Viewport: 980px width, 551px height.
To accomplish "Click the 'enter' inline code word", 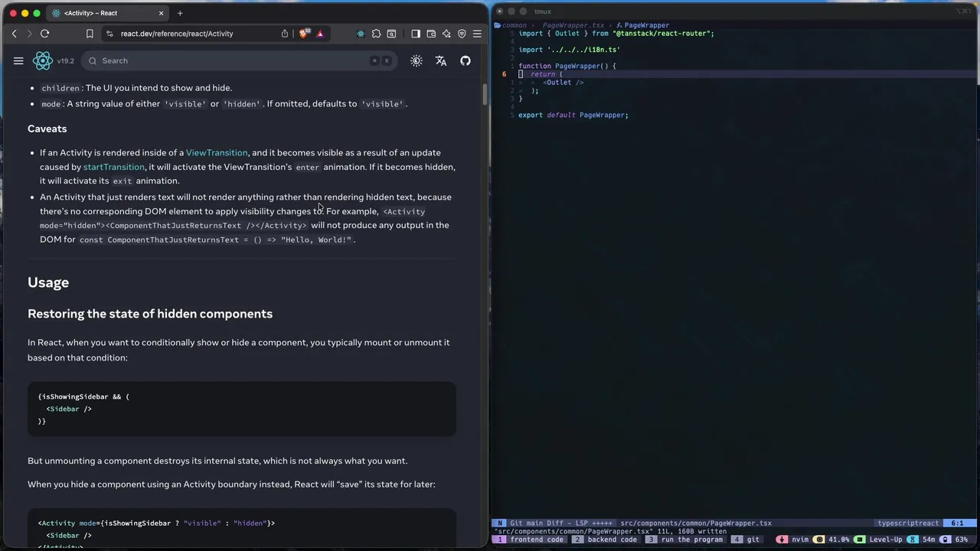I will 307,167.
